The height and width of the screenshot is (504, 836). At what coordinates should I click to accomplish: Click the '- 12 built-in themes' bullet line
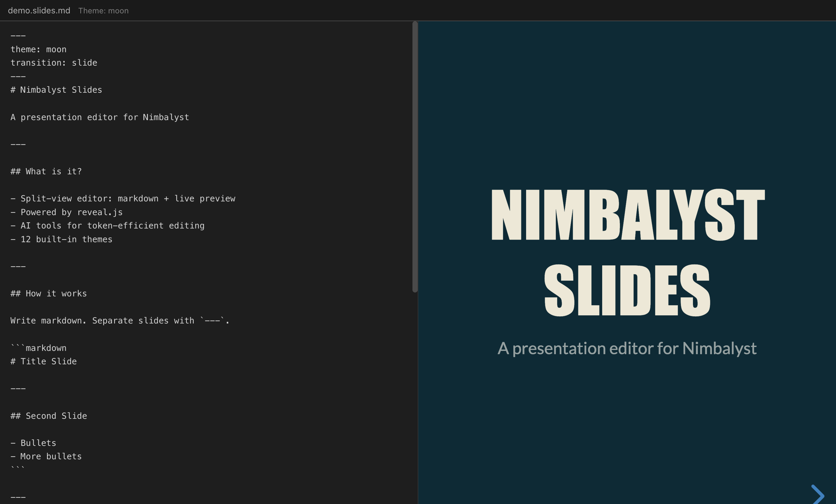pos(61,239)
